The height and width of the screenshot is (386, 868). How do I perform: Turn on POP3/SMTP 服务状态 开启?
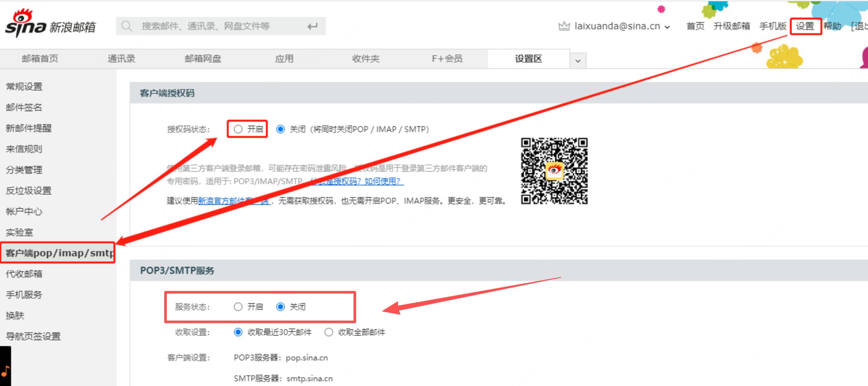(238, 307)
